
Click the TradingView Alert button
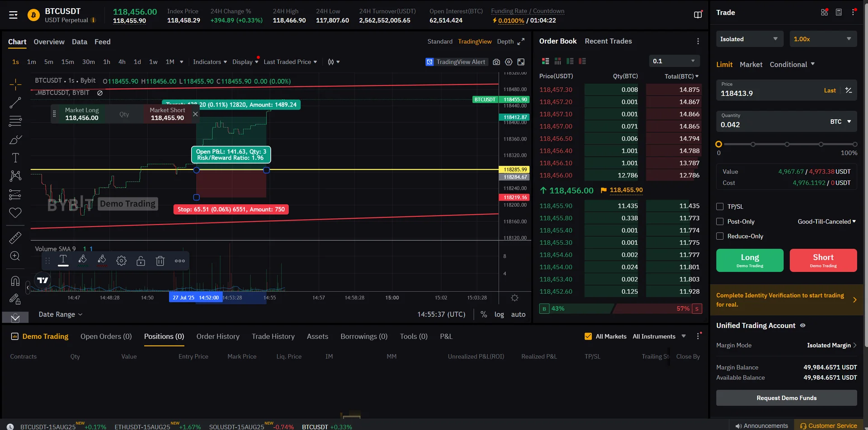click(457, 62)
